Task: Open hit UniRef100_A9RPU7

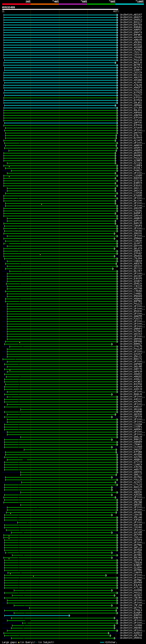Action: click(x=131, y=30)
